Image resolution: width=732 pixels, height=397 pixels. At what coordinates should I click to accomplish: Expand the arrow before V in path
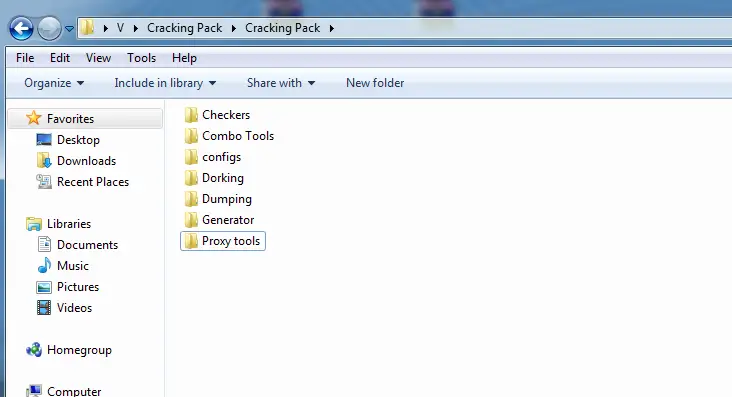point(106,28)
